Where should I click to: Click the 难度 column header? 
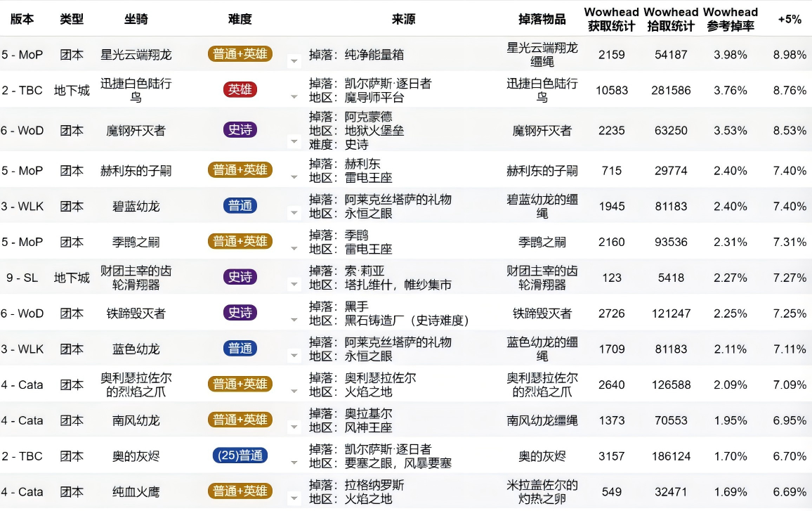240,20
